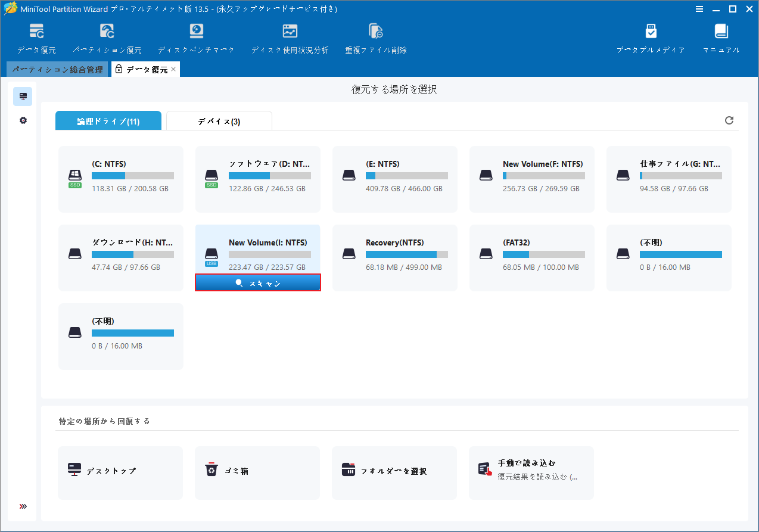759x532 pixels.
Task: Click the スキャン button on New Volume(I:)
Action: click(257, 282)
